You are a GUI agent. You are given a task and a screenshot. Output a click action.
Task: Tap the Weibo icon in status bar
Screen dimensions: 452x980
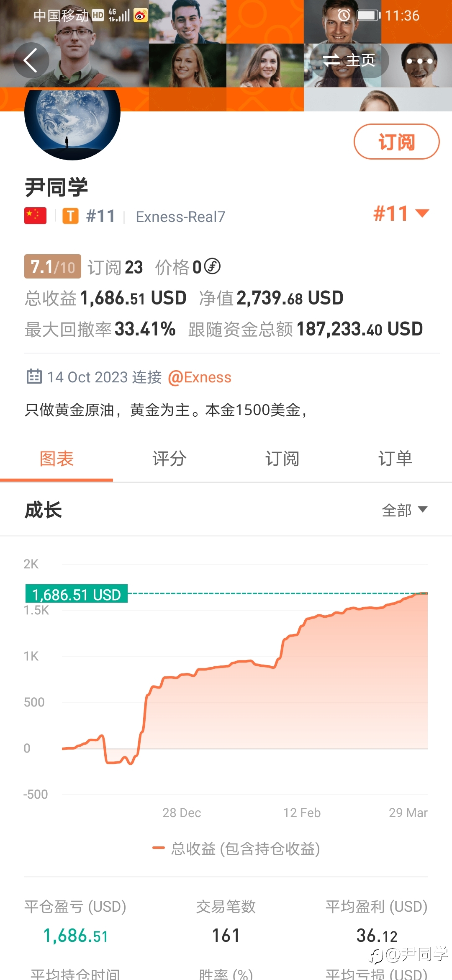tap(141, 16)
